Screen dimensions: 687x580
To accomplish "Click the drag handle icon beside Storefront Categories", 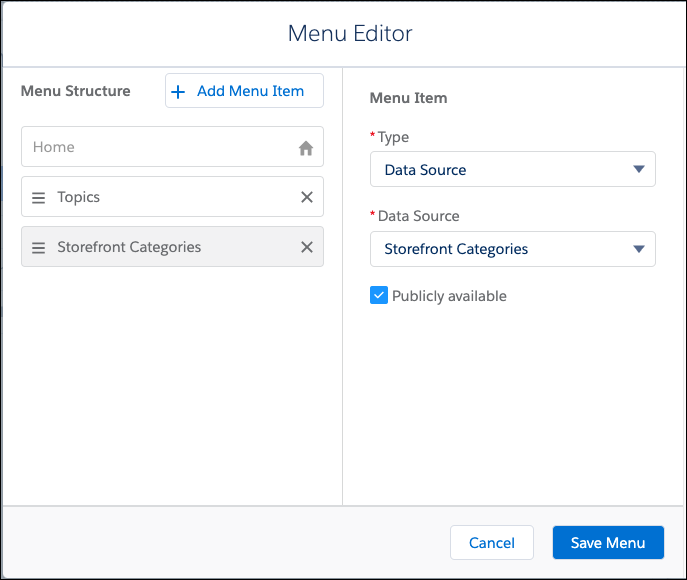I will pyautogui.click(x=39, y=248).
